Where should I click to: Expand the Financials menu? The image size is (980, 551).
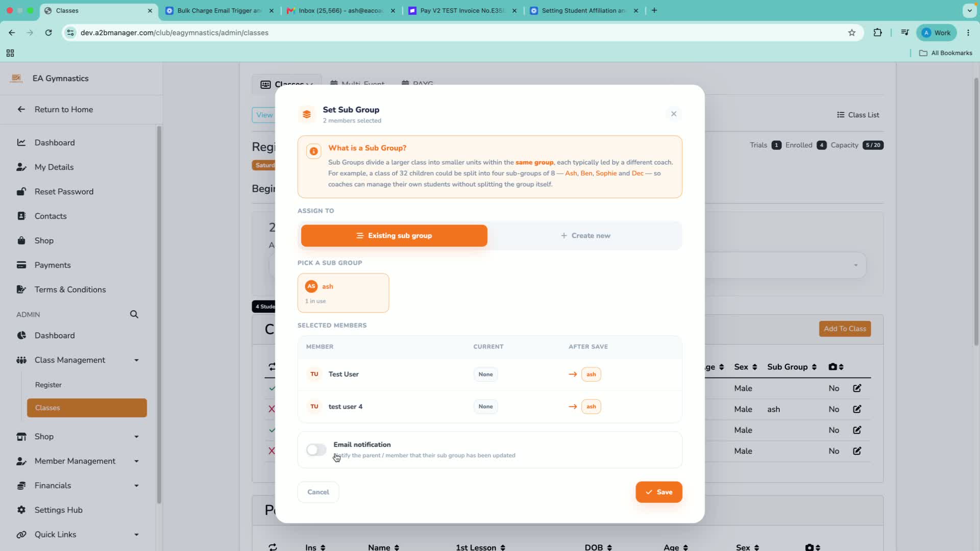tap(78, 485)
